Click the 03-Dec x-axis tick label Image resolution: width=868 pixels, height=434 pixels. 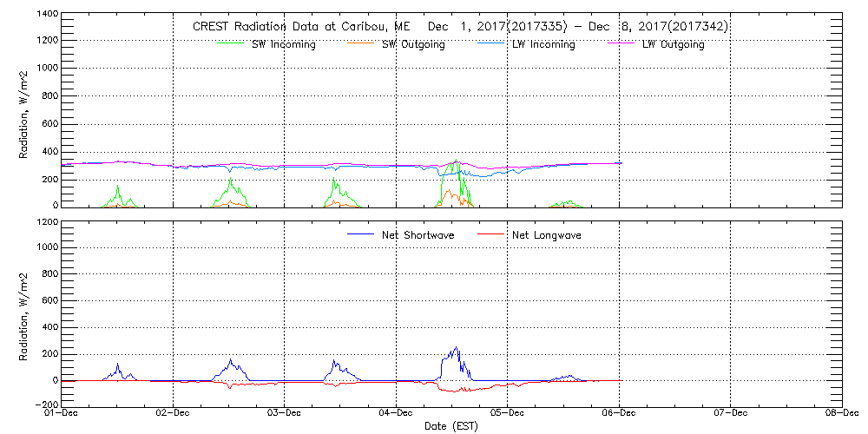point(285,414)
